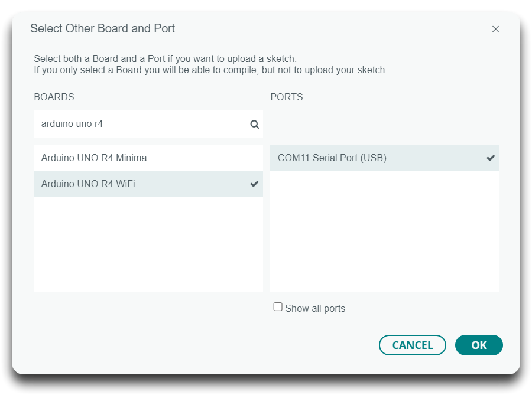The image size is (532, 395).
Task: Click the blank area between PORTS heading and list
Action: pyautogui.click(x=385, y=124)
